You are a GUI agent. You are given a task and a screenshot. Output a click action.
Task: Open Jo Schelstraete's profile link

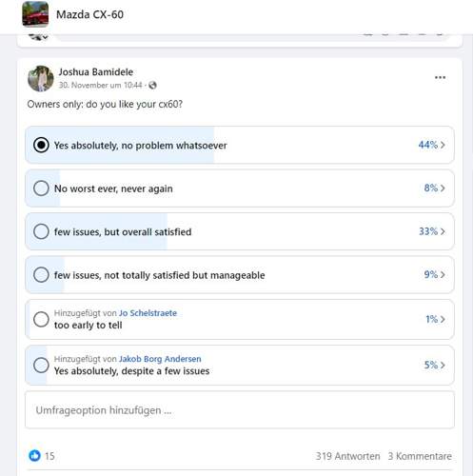(148, 313)
